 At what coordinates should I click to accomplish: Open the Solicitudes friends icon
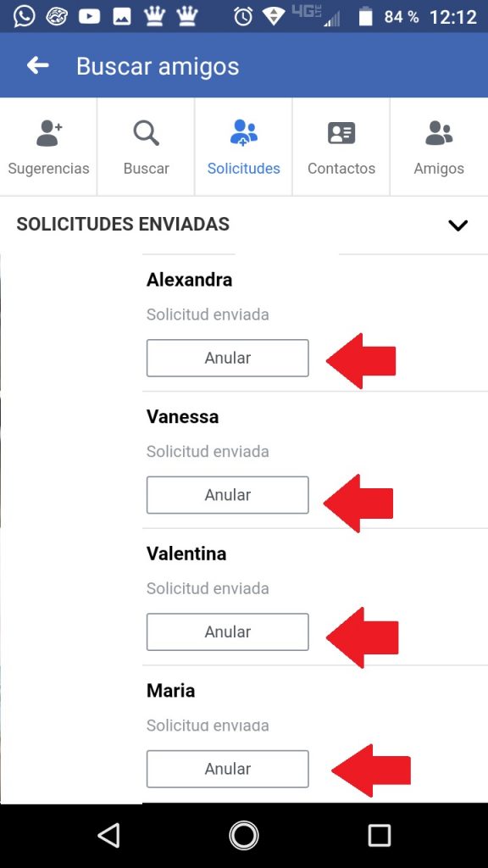[x=244, y=133]
